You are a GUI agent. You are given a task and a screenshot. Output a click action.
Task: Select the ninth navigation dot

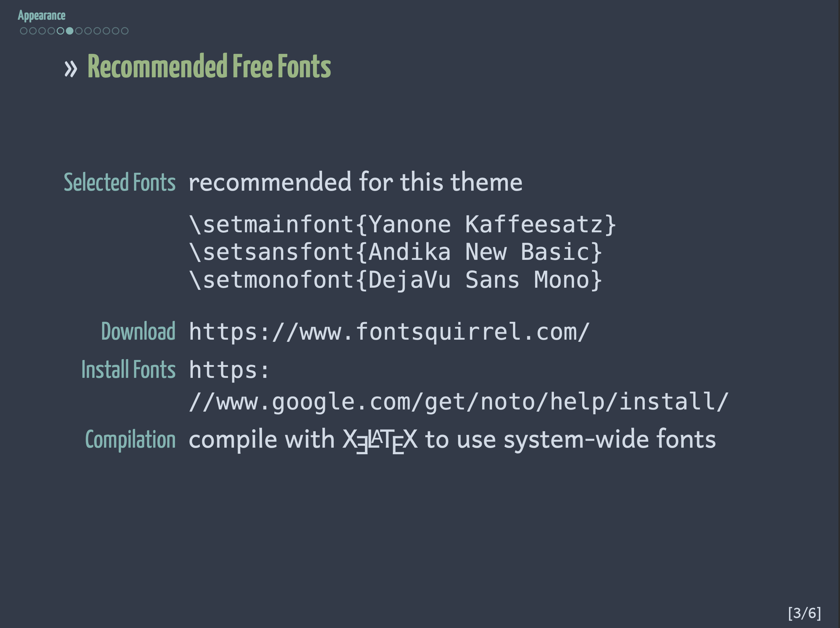97,31
